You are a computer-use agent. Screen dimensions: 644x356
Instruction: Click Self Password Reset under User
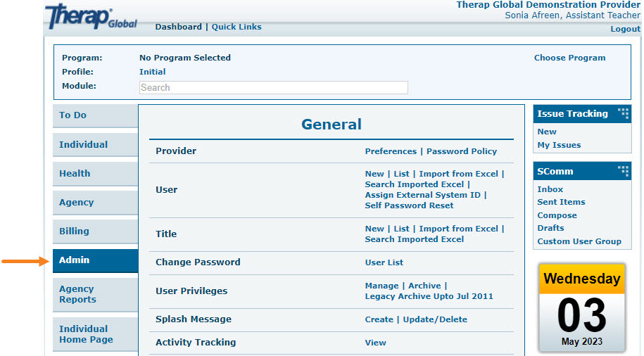(x=409, y=205)
